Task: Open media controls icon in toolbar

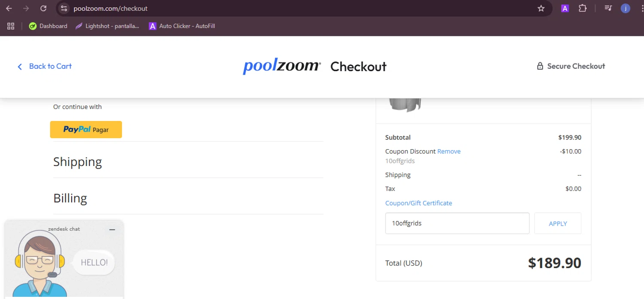Action: tap(608, 8)
